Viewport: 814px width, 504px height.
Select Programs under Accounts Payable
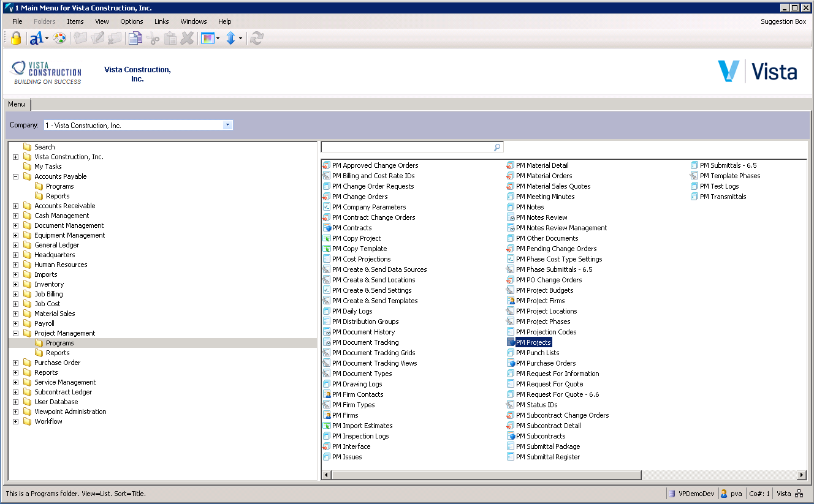[x=59, y=186]
